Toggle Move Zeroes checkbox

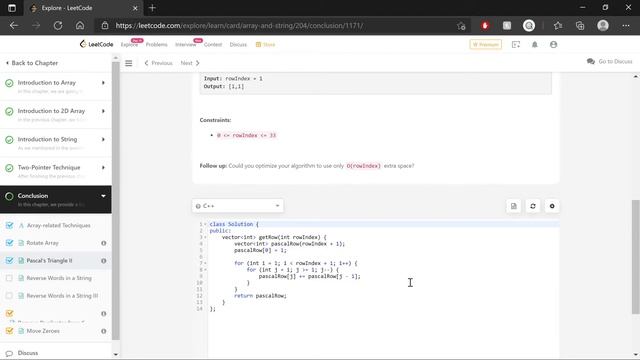9,331
